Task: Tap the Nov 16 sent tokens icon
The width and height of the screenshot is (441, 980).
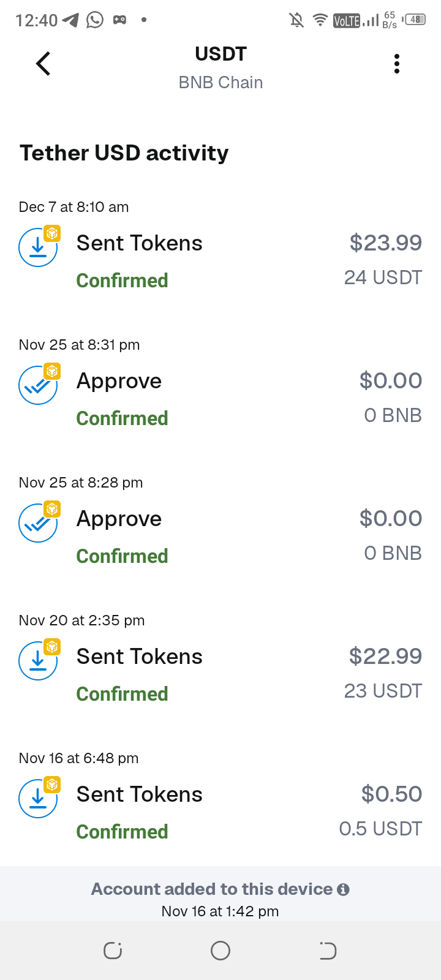Action: [x=39, y=798]
